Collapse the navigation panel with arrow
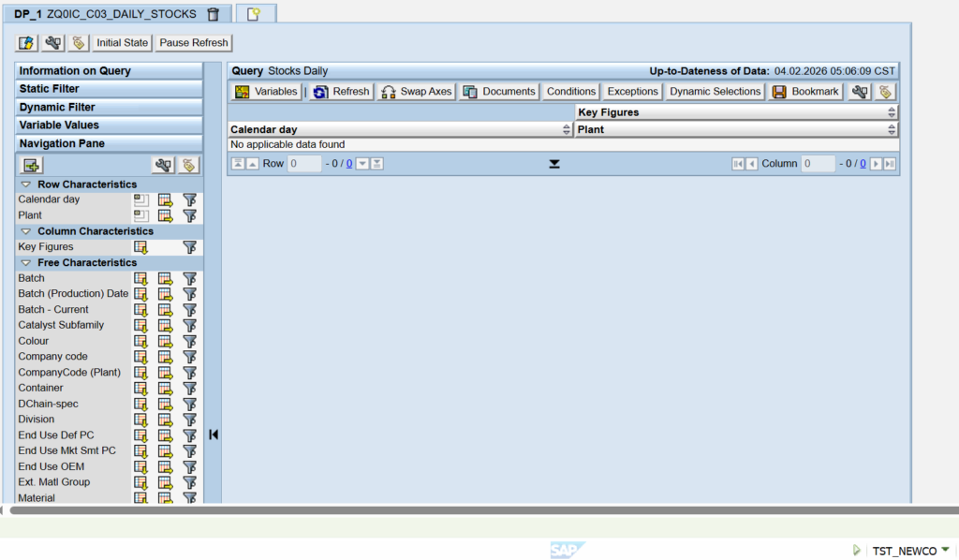Image resolution: width=959 pixels, height=560 pixels. (x=214, y=435)
